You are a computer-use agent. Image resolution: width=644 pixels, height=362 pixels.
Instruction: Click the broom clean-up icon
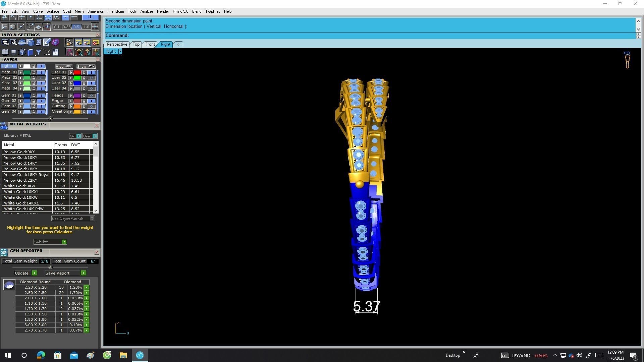[x=69, y=42]
